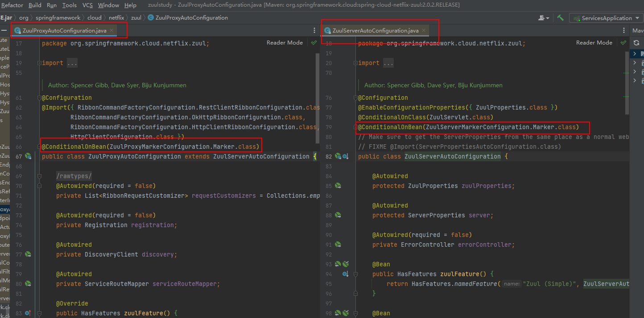Open the Refactor menu
The width and height of the screenshot is (644, 318).
coord(12,5)
